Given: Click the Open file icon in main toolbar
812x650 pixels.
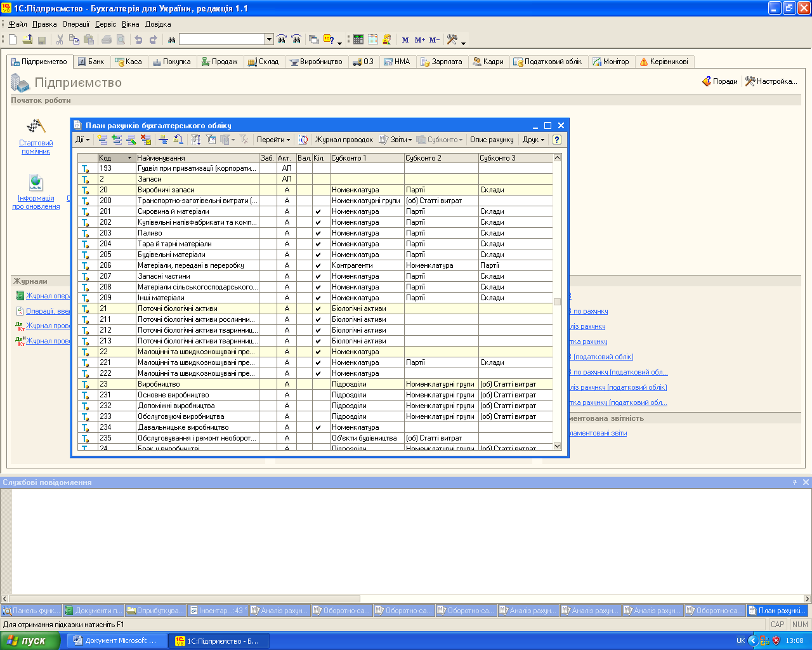Looking at the screenshot, I should click(x=27, y=39).
